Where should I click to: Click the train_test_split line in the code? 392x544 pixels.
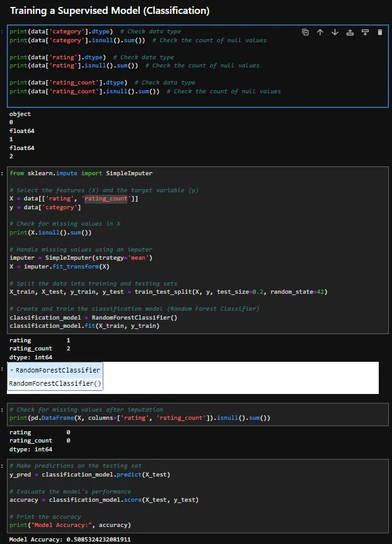click(x=168, y=292)
